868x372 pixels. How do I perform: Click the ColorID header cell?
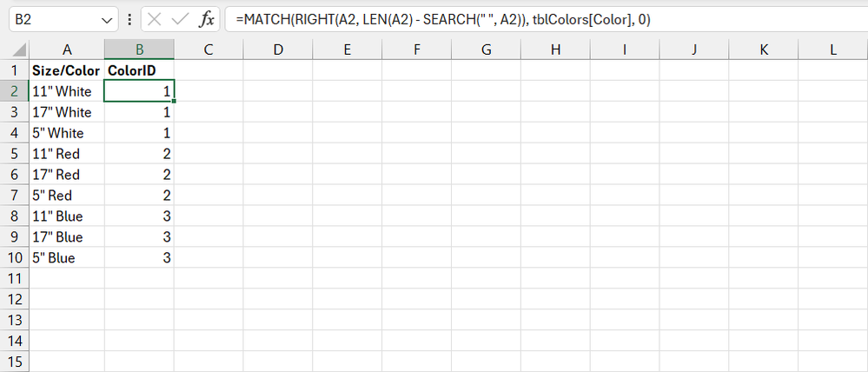[138, 70]
